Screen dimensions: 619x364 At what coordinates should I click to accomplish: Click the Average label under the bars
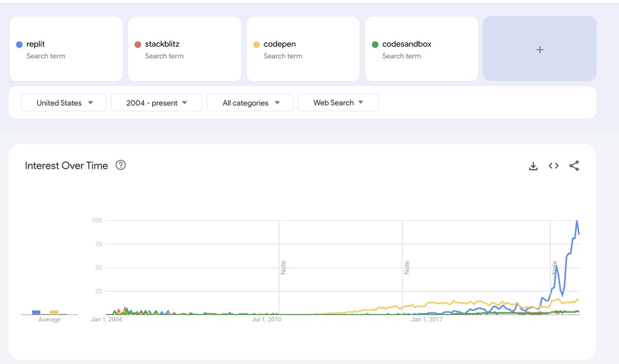[50, 320]
